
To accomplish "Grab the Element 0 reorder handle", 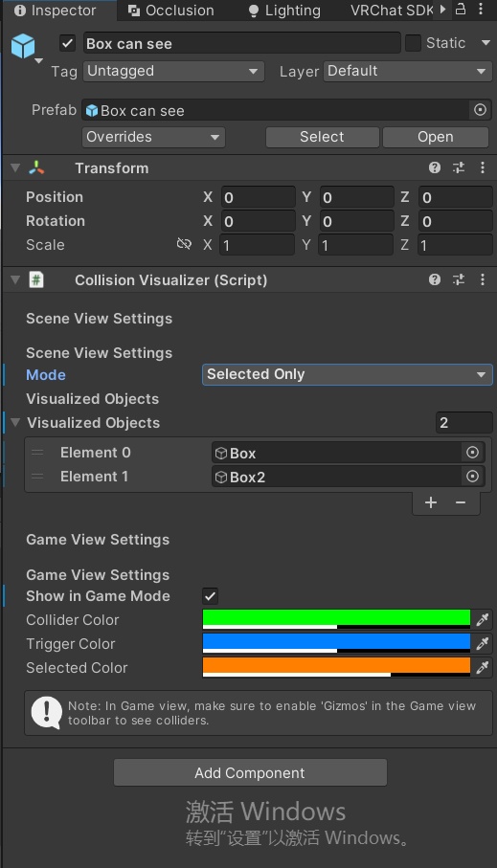I will tap(37, 453).
